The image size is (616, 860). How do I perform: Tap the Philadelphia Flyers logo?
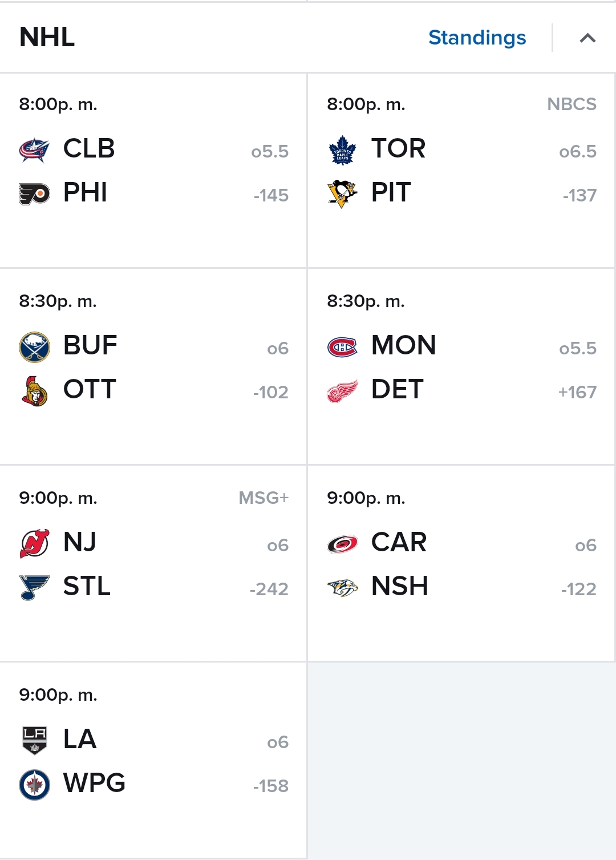click(34, 193)
